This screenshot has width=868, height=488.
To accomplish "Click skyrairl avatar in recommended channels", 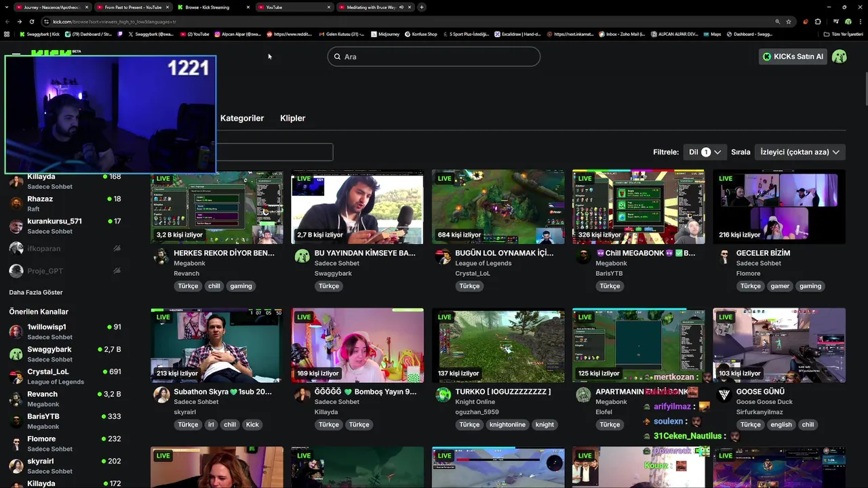I will click(16, 466).
